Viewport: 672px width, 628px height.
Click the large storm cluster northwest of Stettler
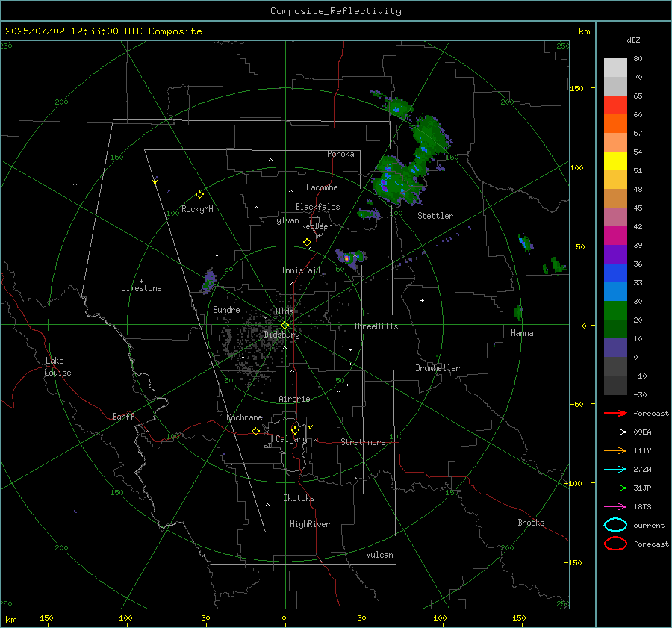[x=396, y=181]
